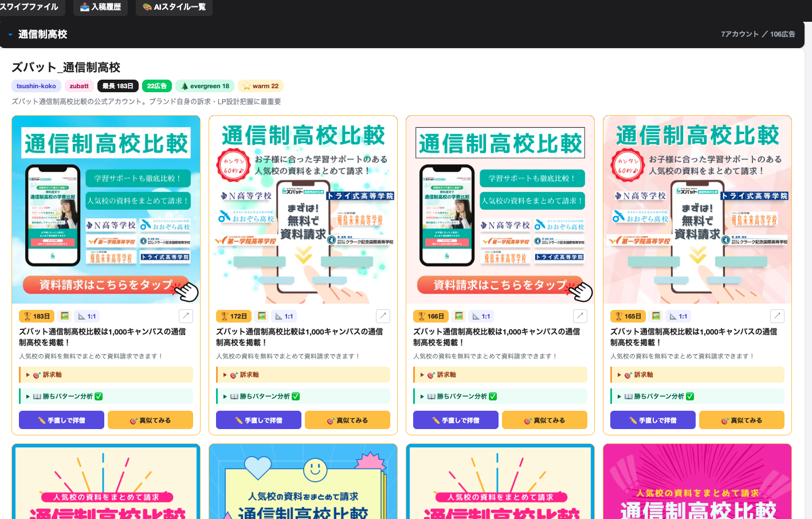Click the external-link arrow icon on 166日 card
Image resolution: width=812 pixels, height=519 pixels.
pyautogui.click(x=580, y=316)
